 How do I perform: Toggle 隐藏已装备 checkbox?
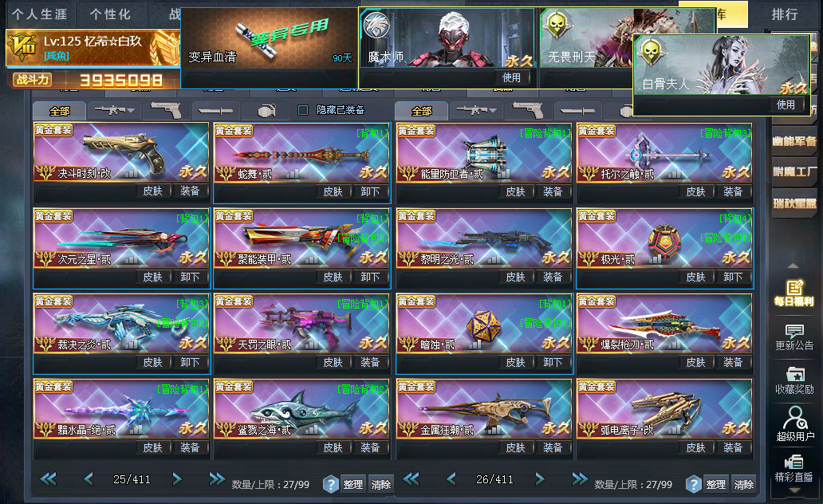[303, 110]
